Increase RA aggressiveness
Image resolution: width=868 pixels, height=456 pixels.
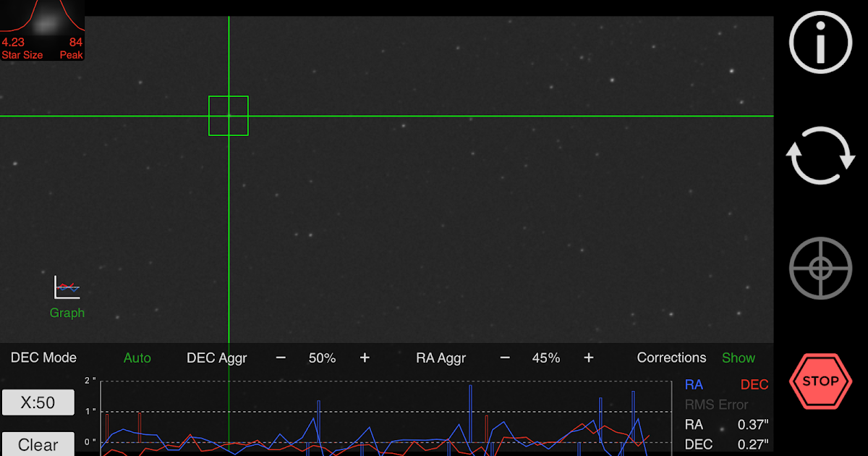(588, 357)
